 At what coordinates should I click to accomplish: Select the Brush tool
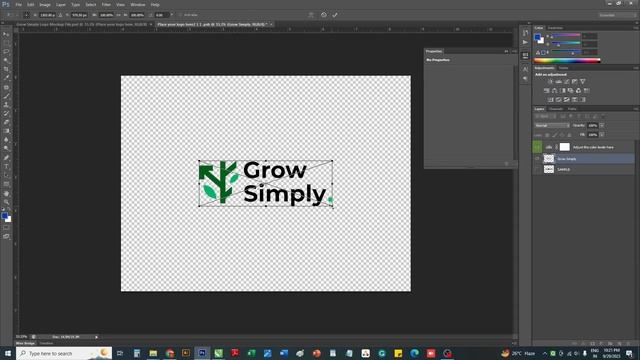pos(6,96)
